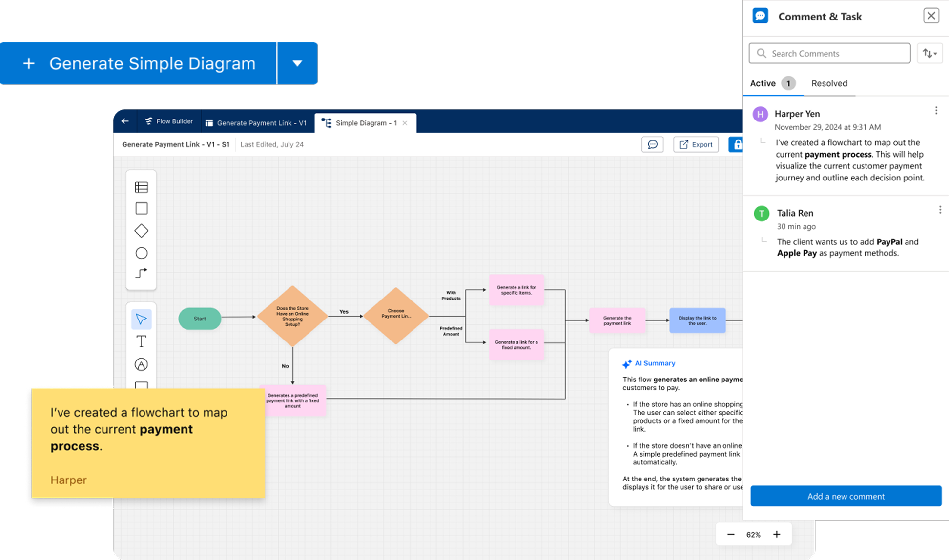Screen dimensions: 949x560
Task: Select the text tool
Action: (141, 341)
